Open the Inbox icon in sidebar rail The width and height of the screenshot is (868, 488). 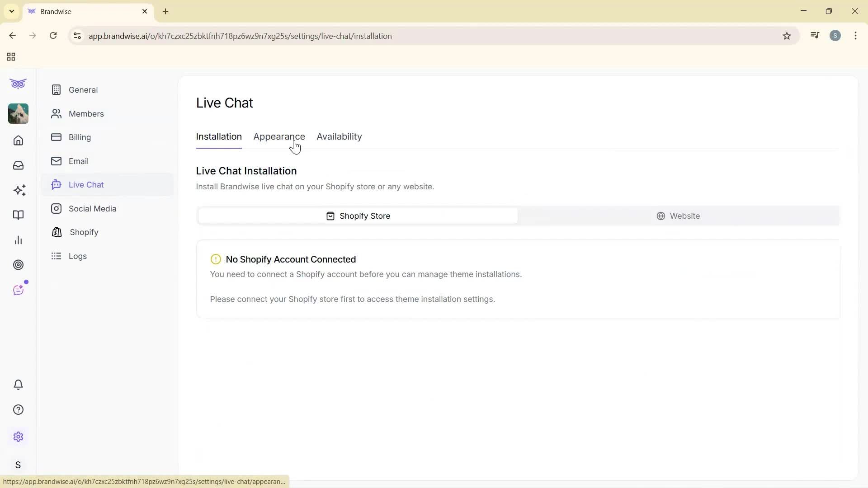18,165
